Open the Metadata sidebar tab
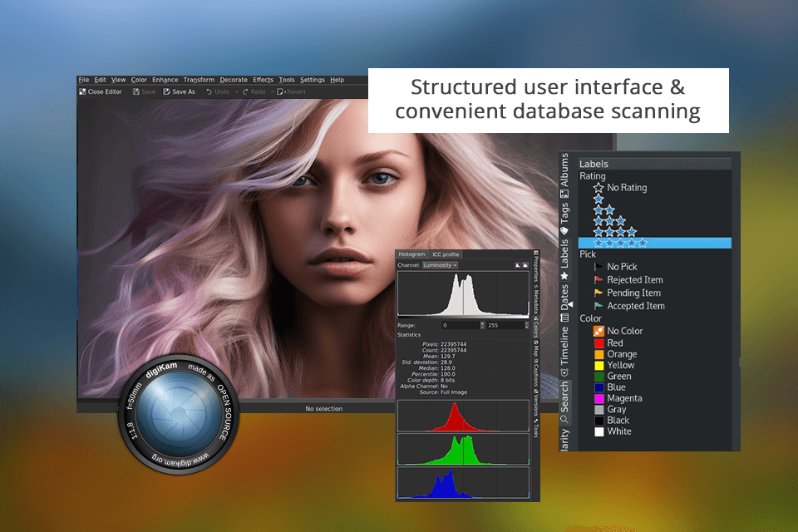This screenshot has width=798, height=532. coord(536,300)
